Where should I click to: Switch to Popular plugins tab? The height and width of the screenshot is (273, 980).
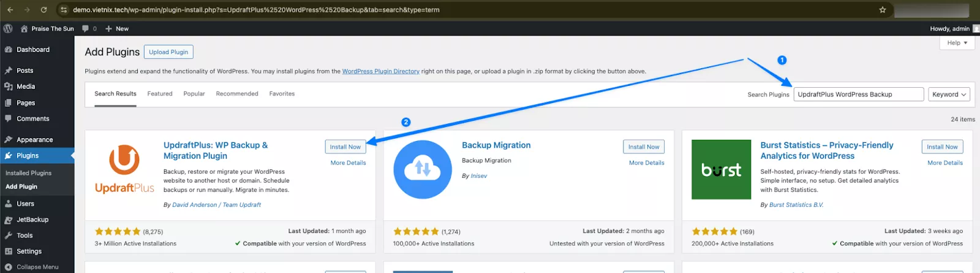194,94
